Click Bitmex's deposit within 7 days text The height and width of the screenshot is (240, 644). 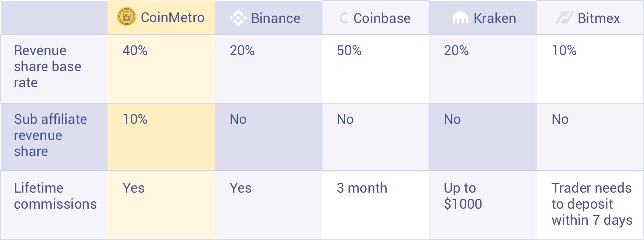click(x=592, y=204)
